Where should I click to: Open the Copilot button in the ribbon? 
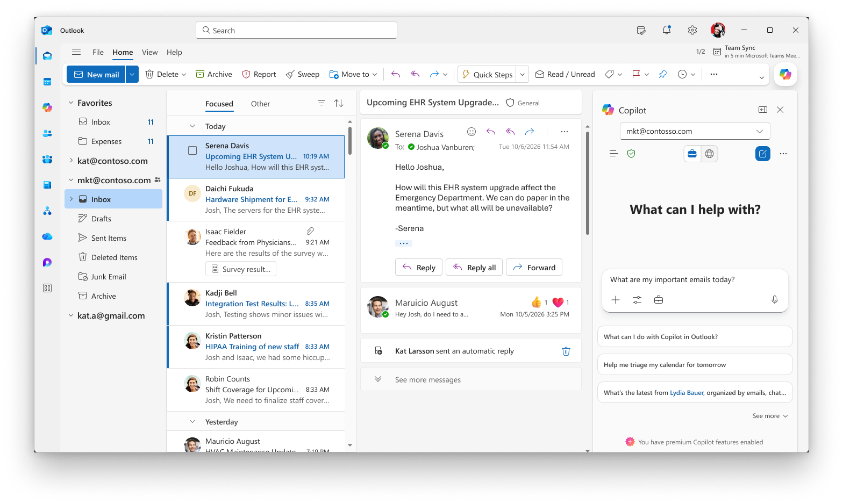(x=785, y=74)
